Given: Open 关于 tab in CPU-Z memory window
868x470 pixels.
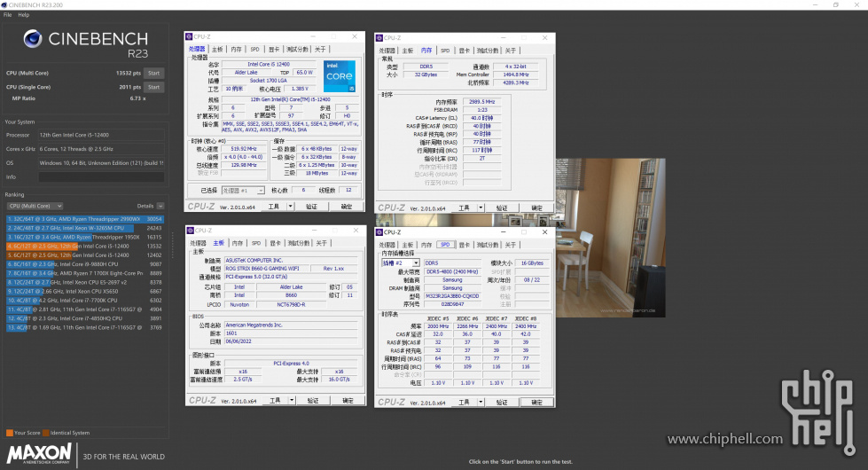Looking at the screenshot, I should (x=511, y=51).
